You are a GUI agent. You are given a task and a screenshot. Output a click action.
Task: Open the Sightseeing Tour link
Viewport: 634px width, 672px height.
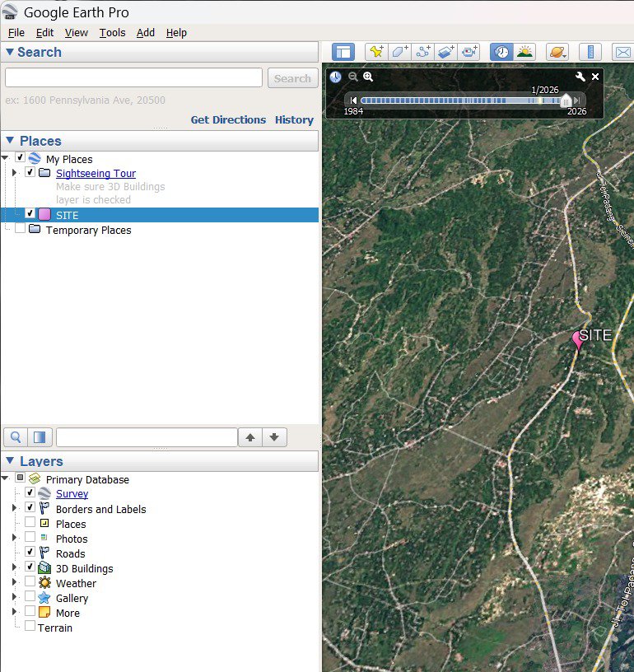(96, 173)
